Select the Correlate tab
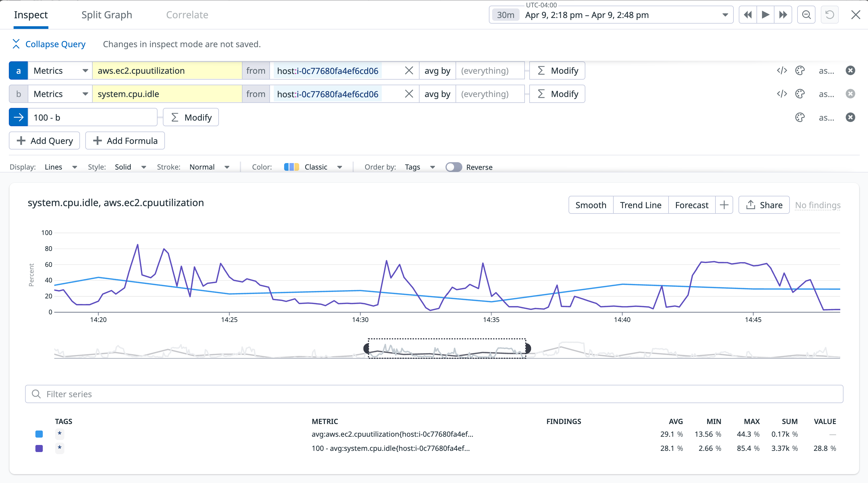The height and width of the screenshot is (483, 868). 187,14
